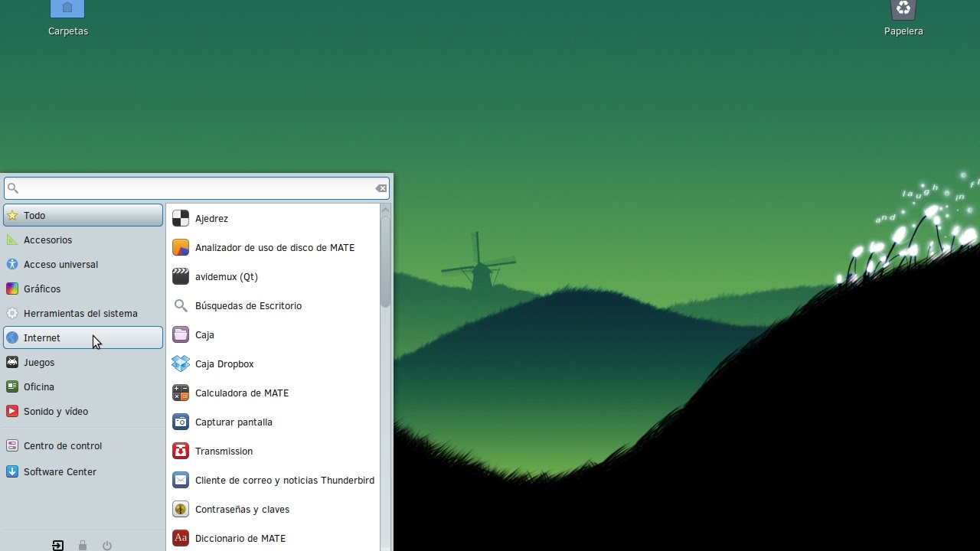Viewport: 980px width, 551px height.
Task: Click the lock screen padlock icon
Action: pos(83,546)
